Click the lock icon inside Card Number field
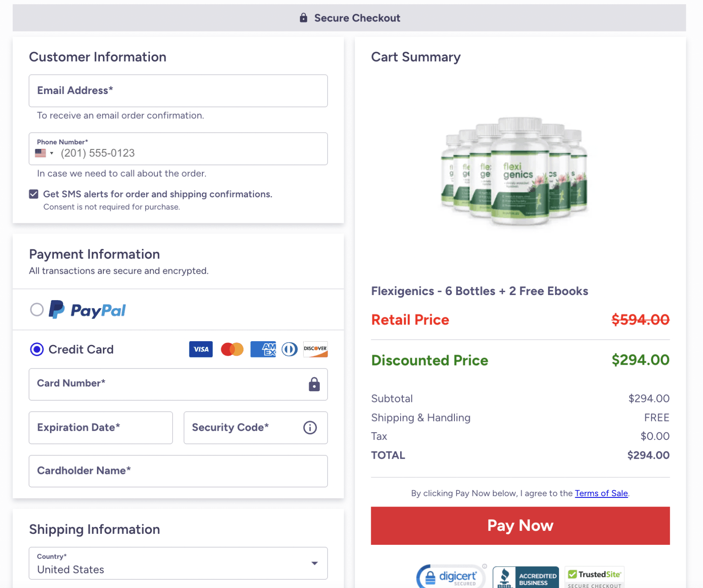Viewport: 703px width, 588px height. click(314, 384)
